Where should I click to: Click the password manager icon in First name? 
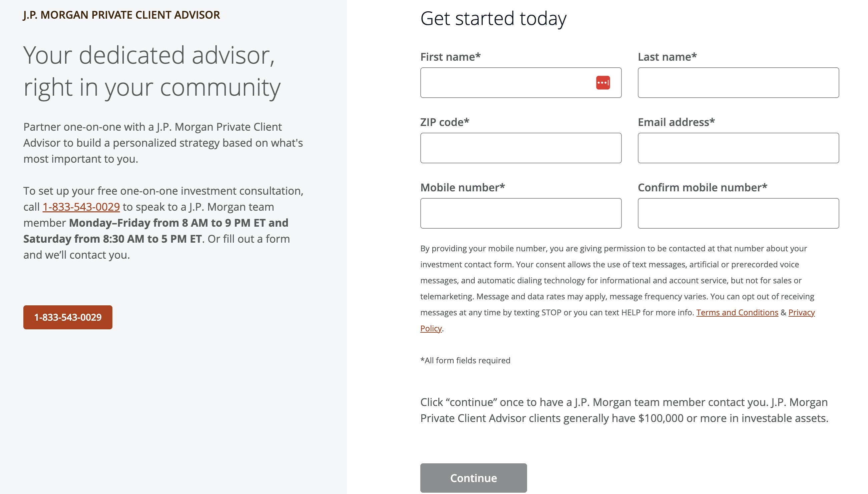[603, 83]
